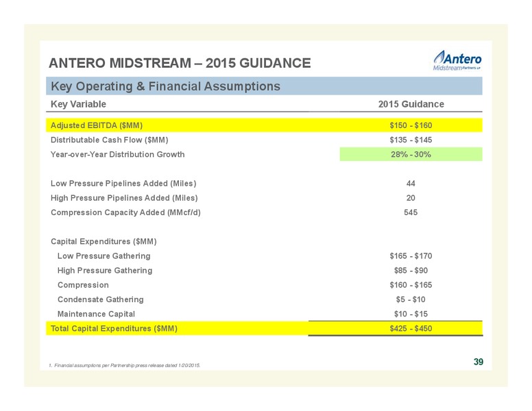
Task: Click 'Total Capital Expenditures ($MM)' label
Action: [114, 329]
